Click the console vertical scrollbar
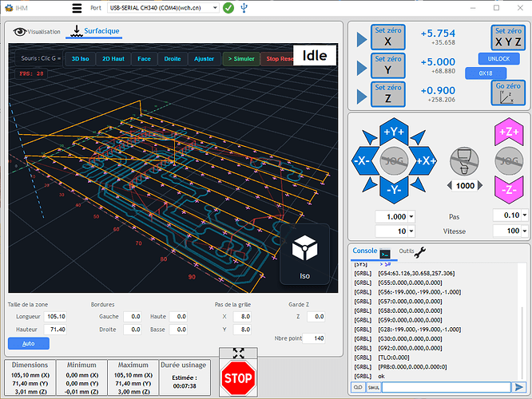Image resolution: width=532 pixels, height=399 pixels. pos(522,342)
